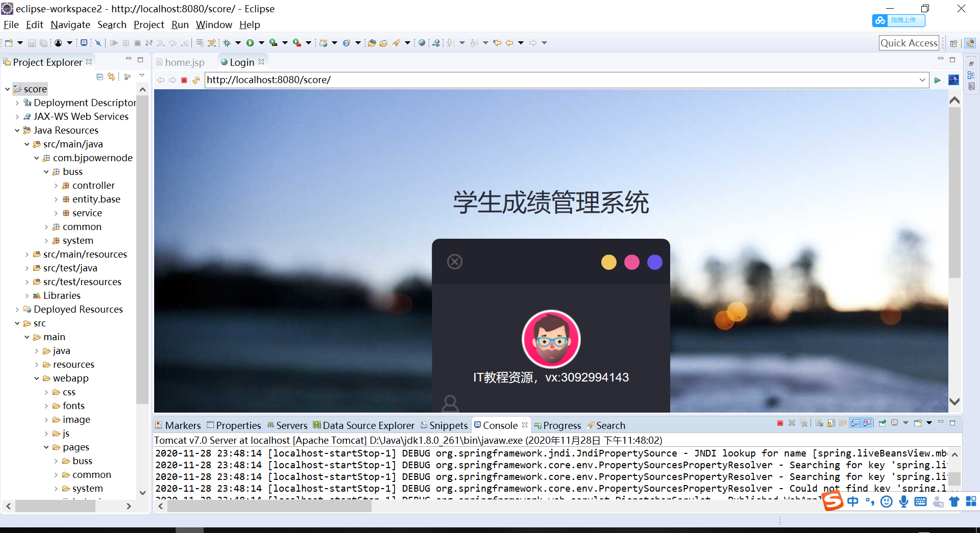Click the avatar image on the login card
980x533 pixels.
pos(551,339)
